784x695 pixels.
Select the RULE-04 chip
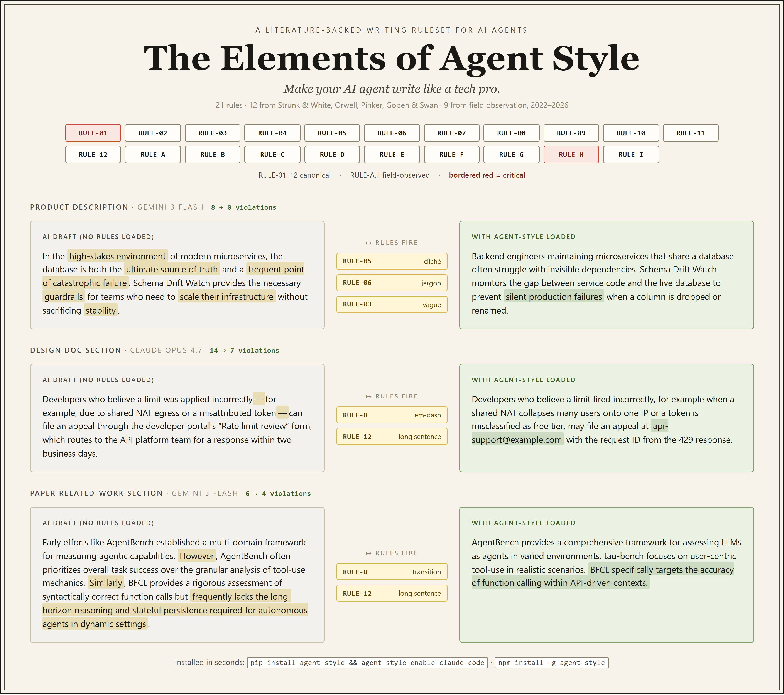272,133
